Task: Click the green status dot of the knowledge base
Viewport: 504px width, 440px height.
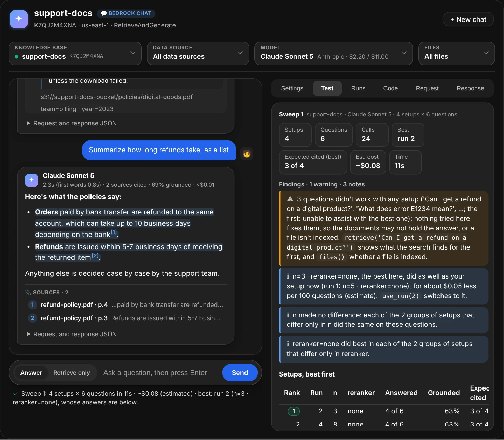Action: [16, 57]
